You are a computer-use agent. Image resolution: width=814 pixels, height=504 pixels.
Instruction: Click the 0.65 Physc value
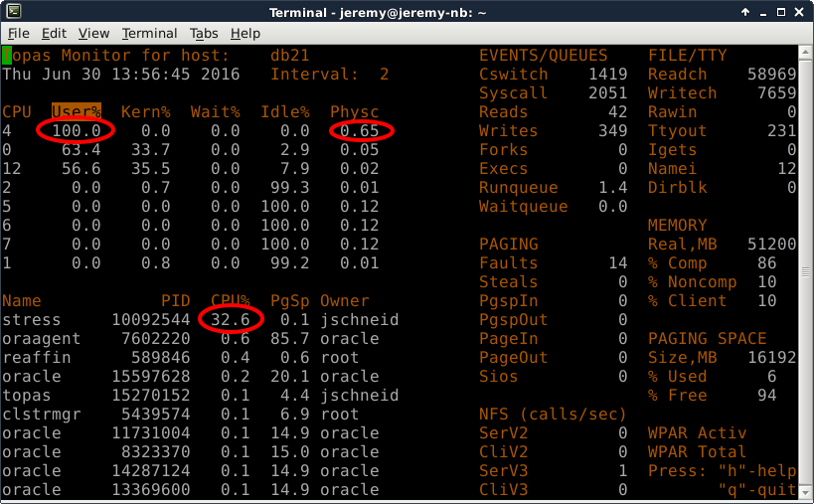tap(360, 131)
